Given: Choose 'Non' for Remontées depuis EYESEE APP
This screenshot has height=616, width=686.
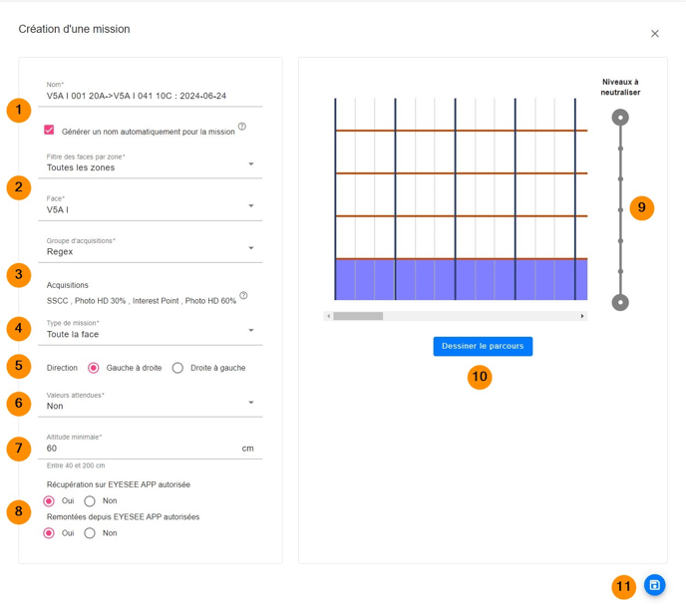Looking at the screenshot, I should [x=90, y=533].
